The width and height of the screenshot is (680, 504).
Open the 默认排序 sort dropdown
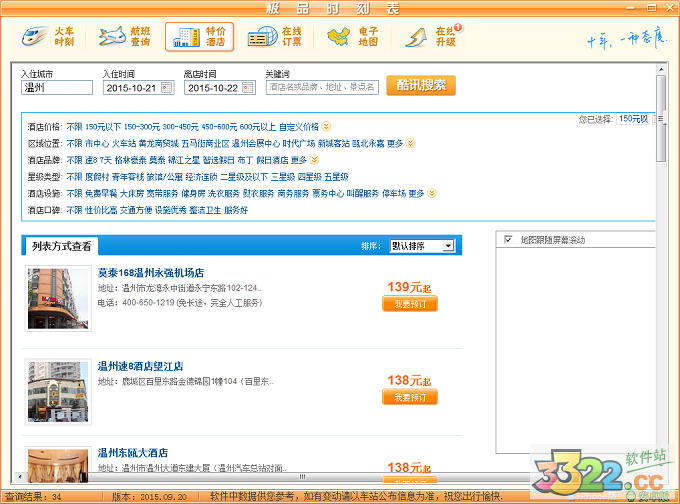click(x=422, y=246)
